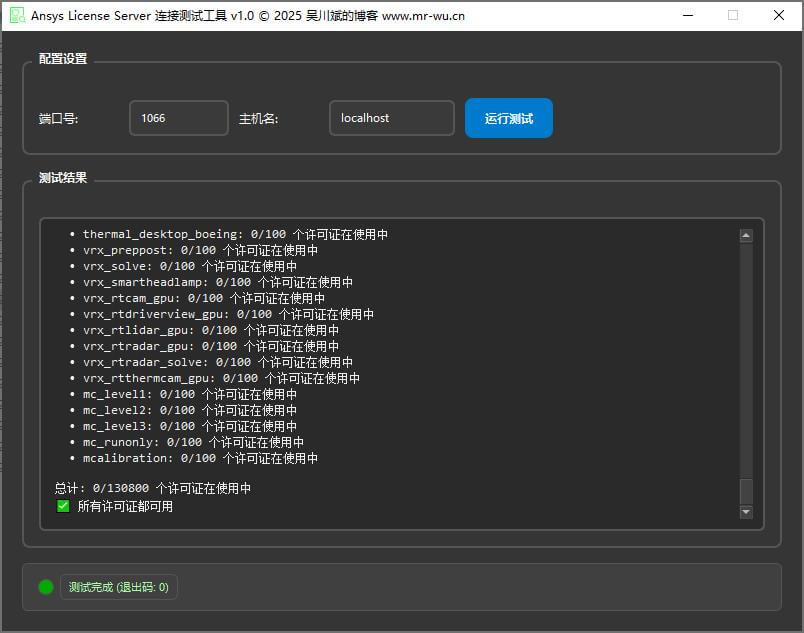This screenshot has height=633, width=804.
Task: Run the test with 运行测试 button
Action: [x=508, y=118]
